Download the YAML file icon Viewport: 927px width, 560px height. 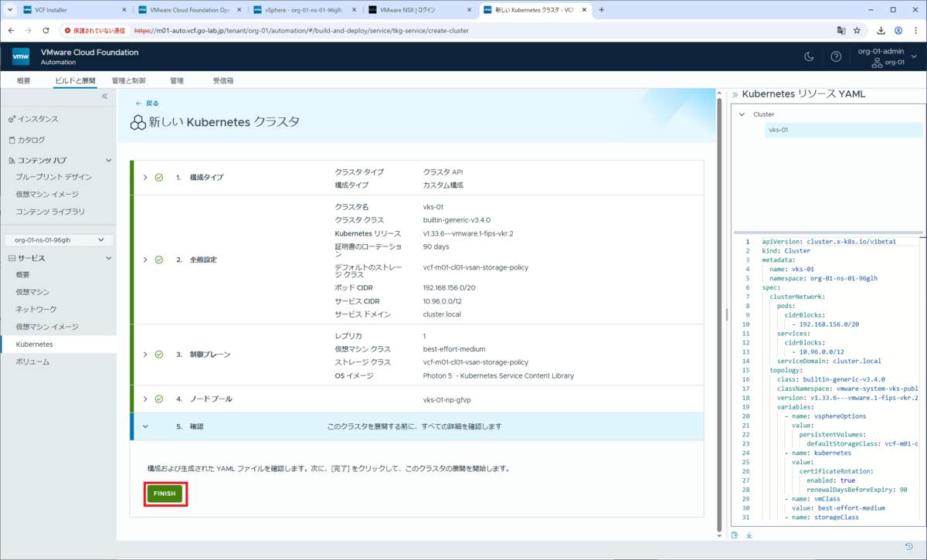(x=749, y=535)
